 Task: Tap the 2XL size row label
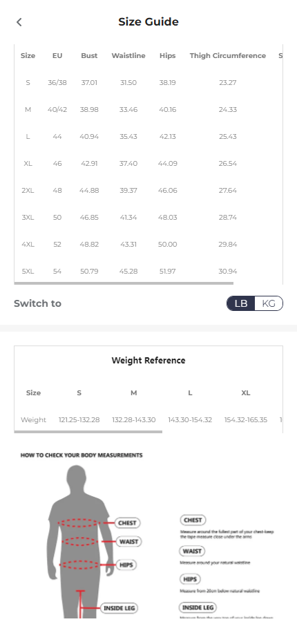pos(28,191)
